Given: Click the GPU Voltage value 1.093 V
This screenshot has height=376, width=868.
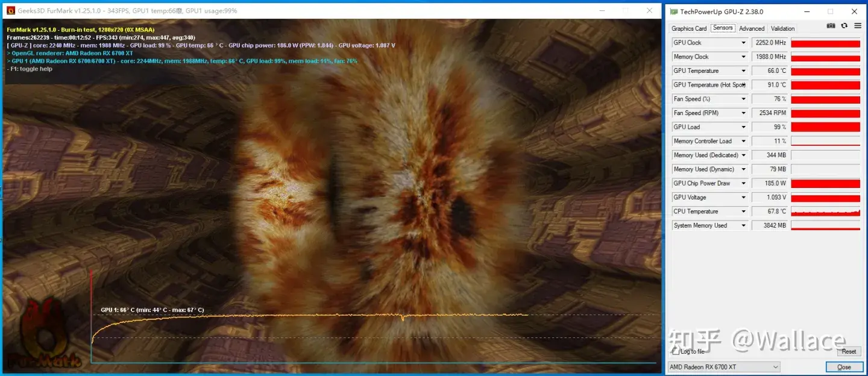Looking at the screenshot, I should coord(770,198).
